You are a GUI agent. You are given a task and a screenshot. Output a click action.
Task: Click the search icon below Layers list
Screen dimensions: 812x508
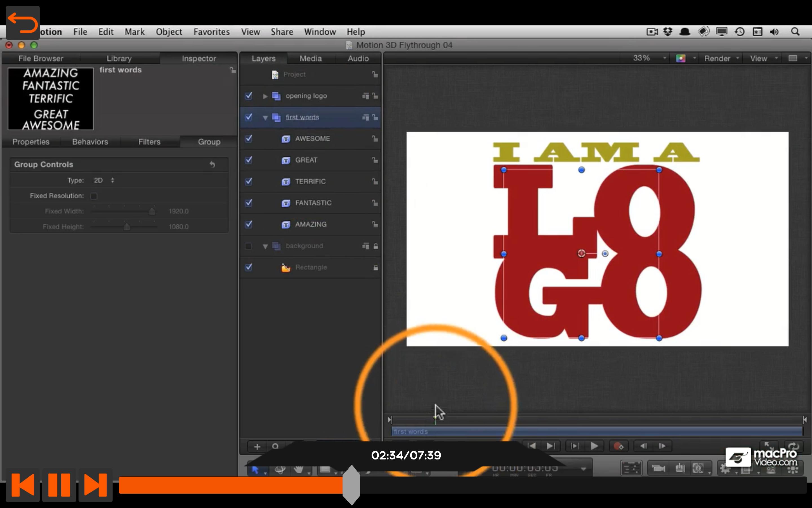click(x=275, y=446)
